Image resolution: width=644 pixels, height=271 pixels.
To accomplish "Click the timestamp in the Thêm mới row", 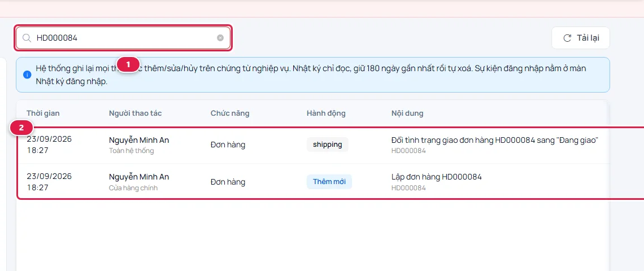I will [x=49, y=181].
